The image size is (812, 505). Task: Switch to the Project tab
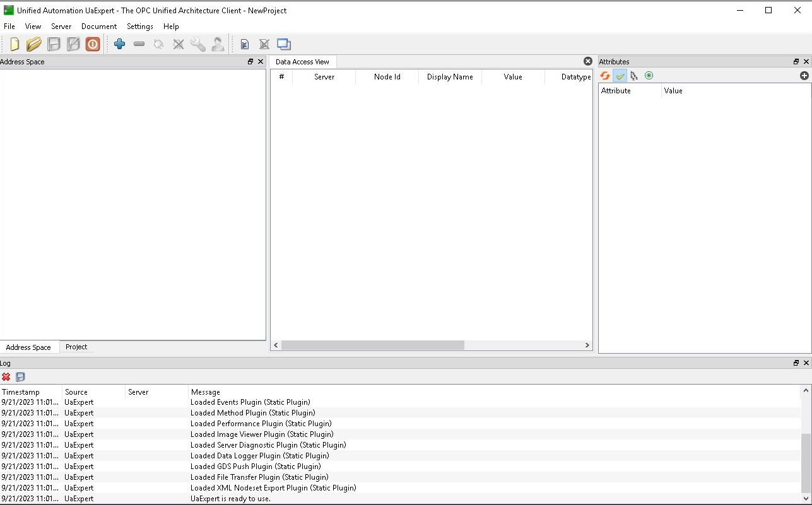[x=76, y=347]
